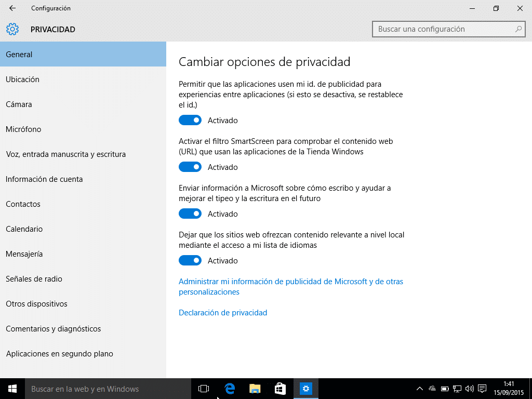Go to Contactos privacy settings

(83, 204)
